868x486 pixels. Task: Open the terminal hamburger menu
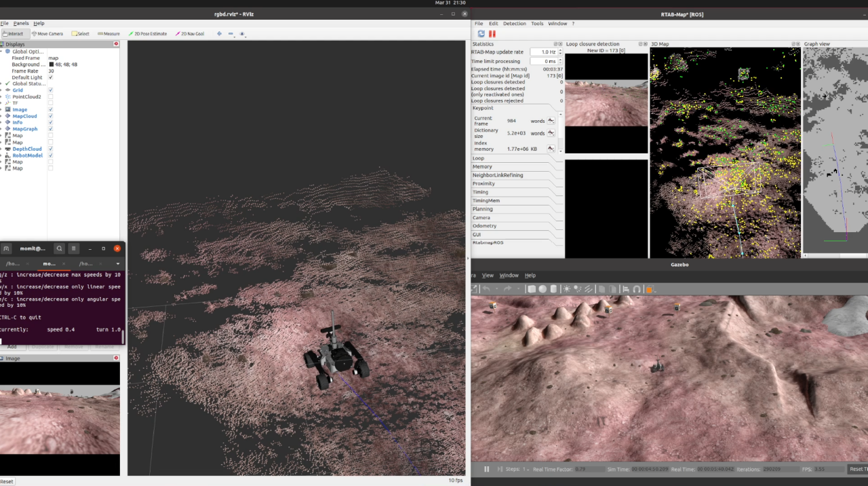pos(74,249)
